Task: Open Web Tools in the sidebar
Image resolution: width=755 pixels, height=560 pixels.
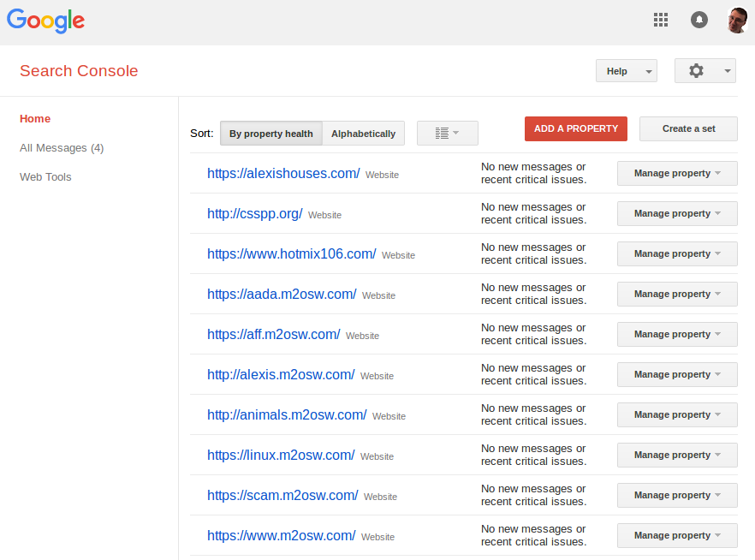Action: pos(45,176)
